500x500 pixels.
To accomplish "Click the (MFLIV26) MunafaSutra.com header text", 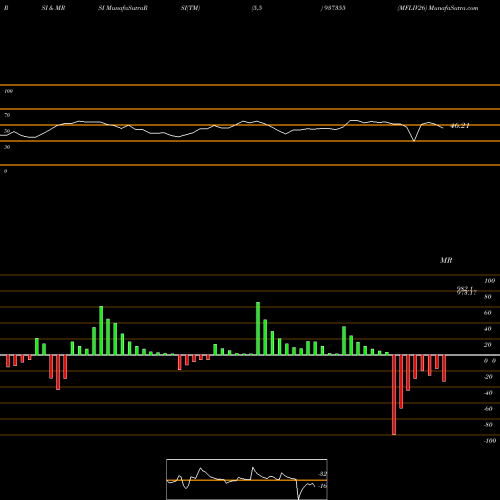I will pos(438,8).
